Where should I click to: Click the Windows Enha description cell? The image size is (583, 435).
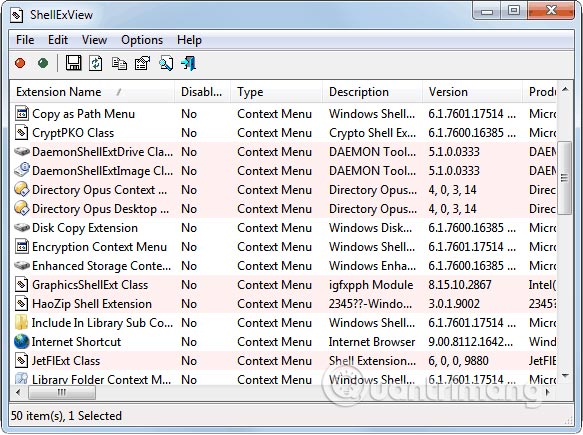coord(373,266)
